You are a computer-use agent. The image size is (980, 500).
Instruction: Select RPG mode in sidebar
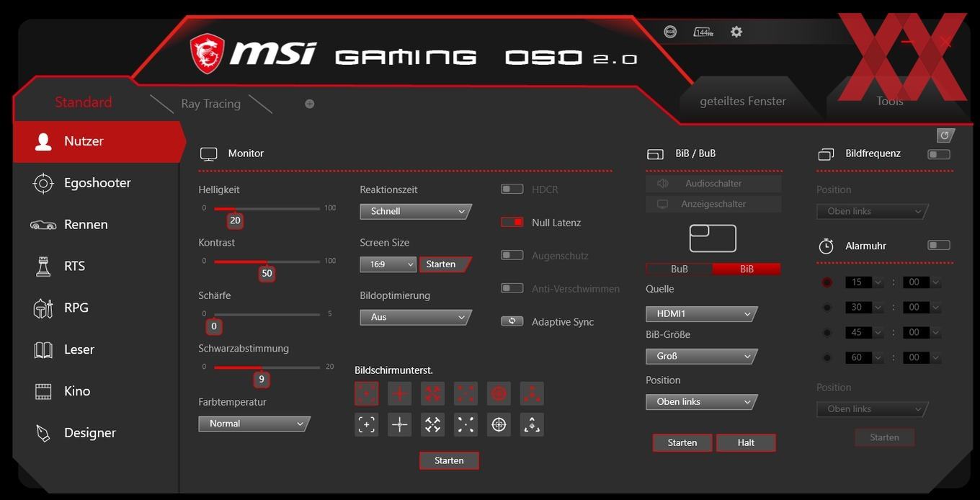[x=96, y=308]
